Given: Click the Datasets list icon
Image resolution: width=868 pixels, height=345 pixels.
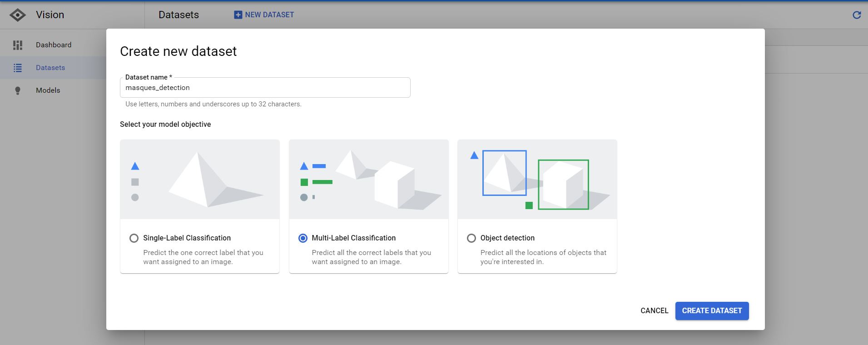Looking at the screenshot, I should click(x=18, y=68).
